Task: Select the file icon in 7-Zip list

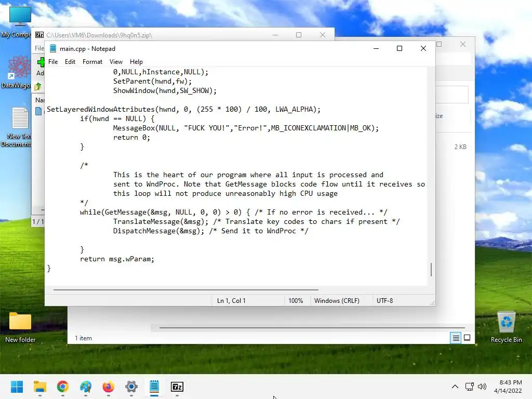Action: (x=38, y=111)
